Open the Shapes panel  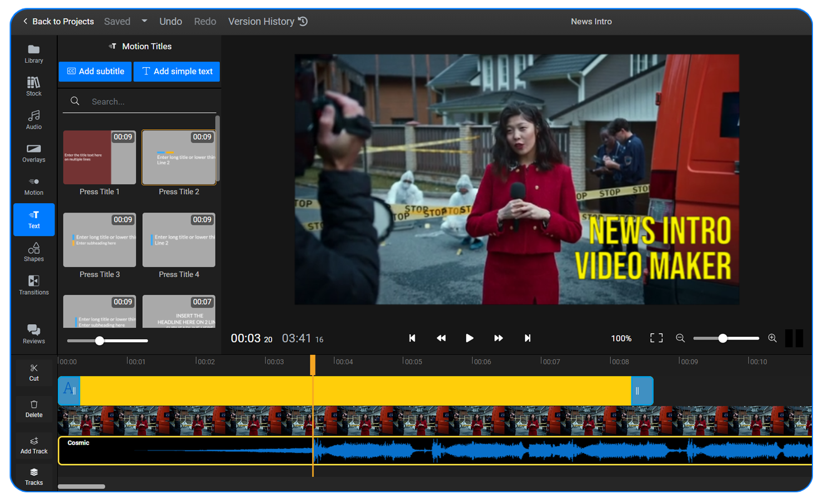(x=33, y=252)
